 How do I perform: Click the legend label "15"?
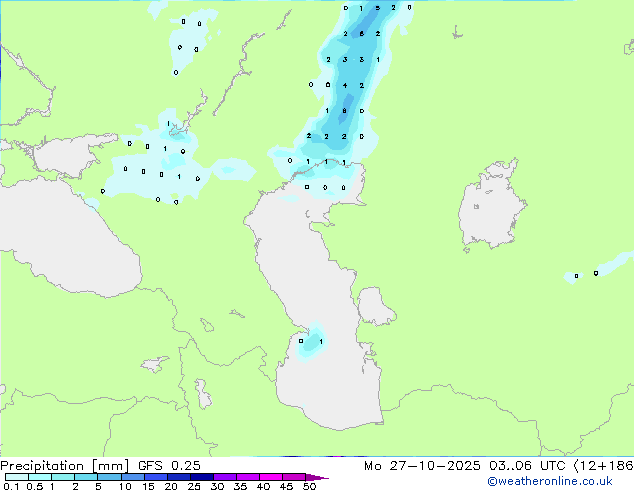click(148, 486)
